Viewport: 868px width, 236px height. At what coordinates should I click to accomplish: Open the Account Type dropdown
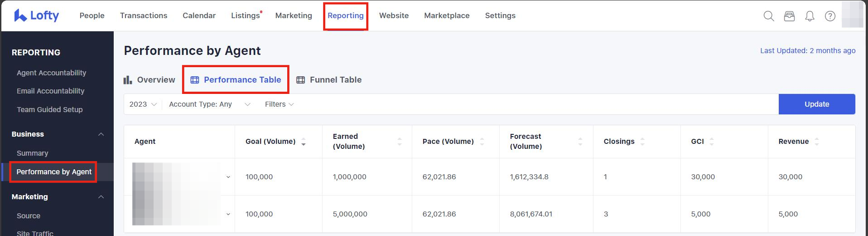pos(209,104)
